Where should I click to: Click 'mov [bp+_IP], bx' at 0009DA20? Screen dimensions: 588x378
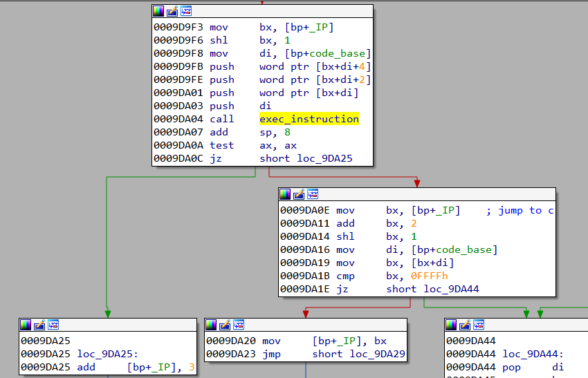click(324, 341)
